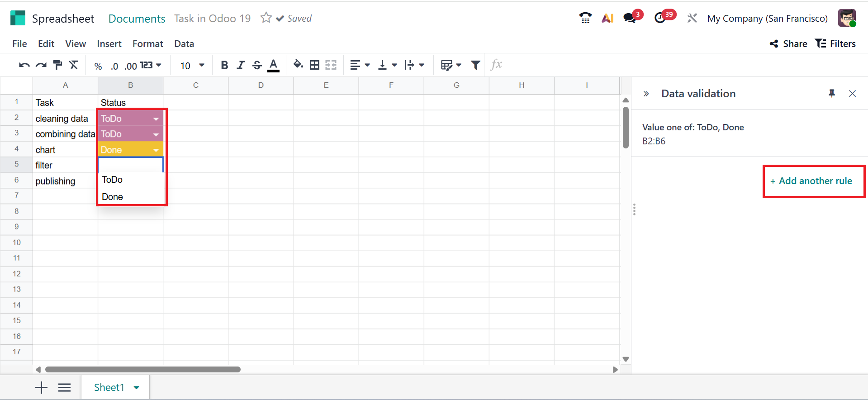Format as percent
Screen dimensions: 868x400
[x=98, y=66]
